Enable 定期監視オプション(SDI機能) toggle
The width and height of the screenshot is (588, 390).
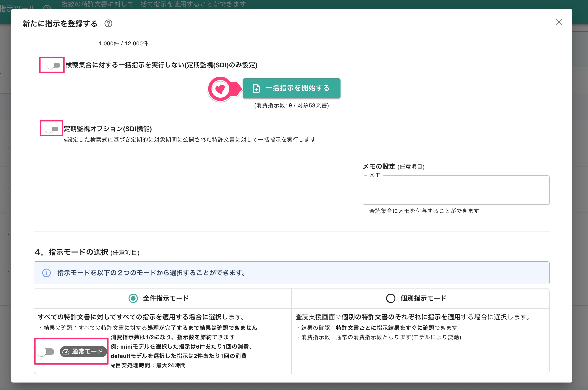pyautogui.click(x=51, y=129)
